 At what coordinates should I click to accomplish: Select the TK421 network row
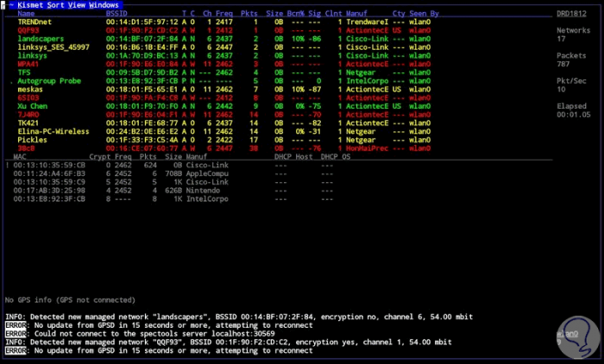pos(223,123)
